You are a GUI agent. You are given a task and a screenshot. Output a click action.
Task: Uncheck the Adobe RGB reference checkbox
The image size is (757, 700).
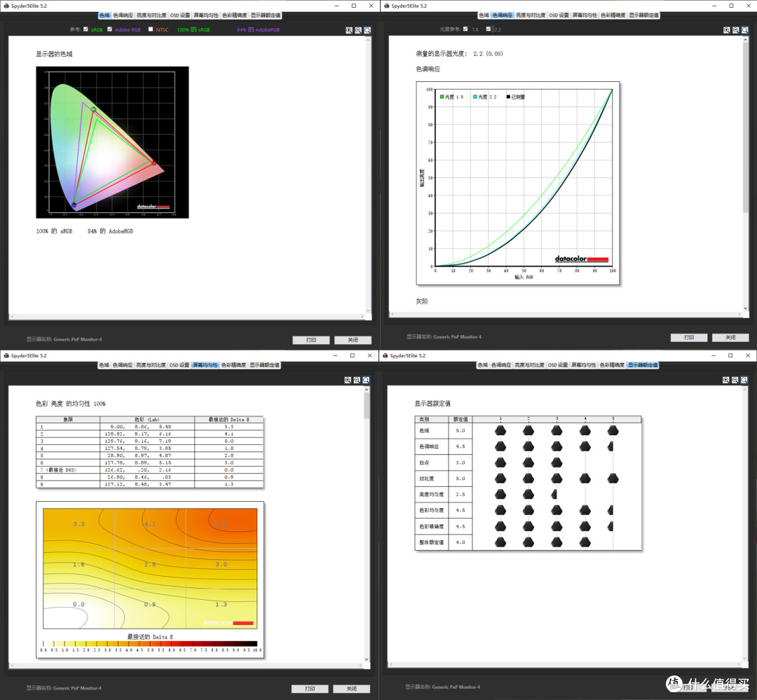[109, 29]
